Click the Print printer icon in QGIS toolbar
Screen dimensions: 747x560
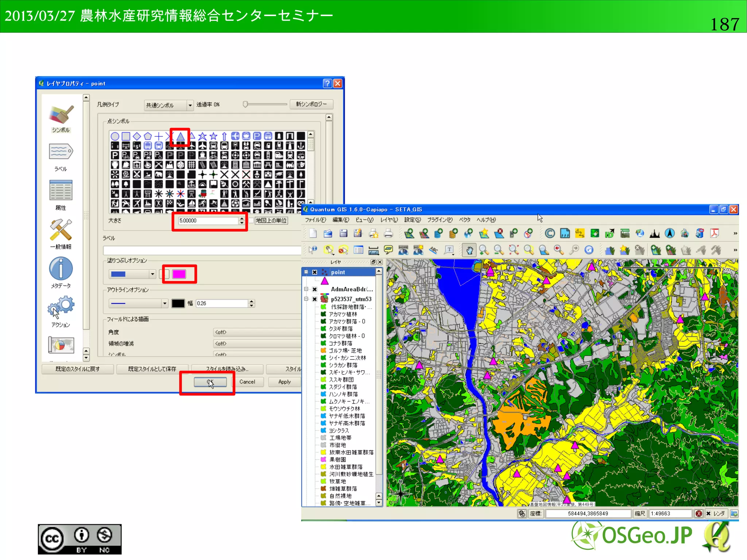(x=388, y=233)
